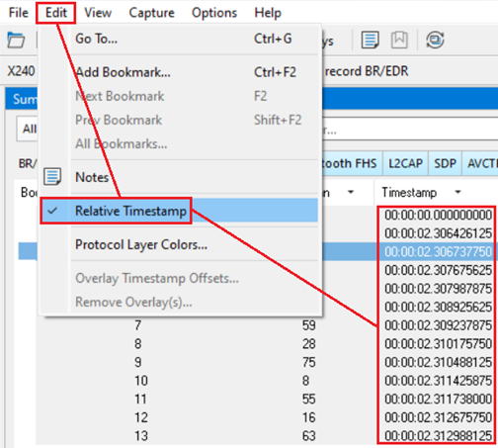Click value 59 in frame 7 row
This screenshot has width=498, height=448.
coord(309,325)
